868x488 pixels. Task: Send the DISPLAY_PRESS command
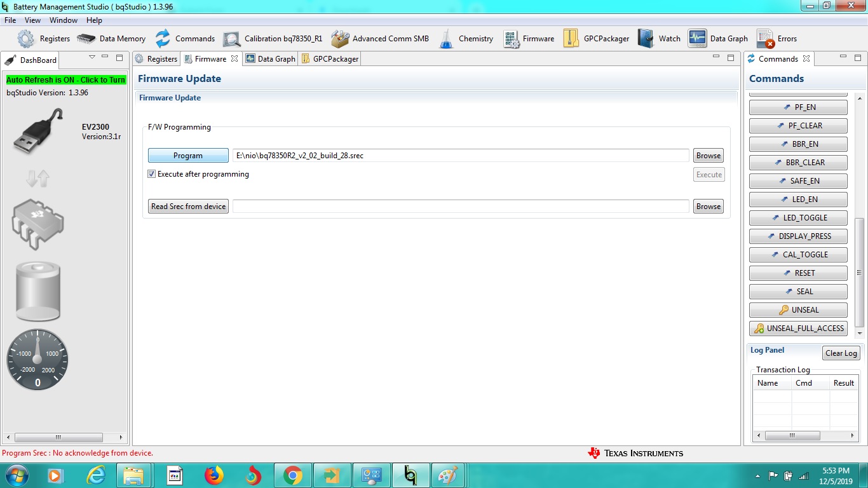click(x=798, y=236)
